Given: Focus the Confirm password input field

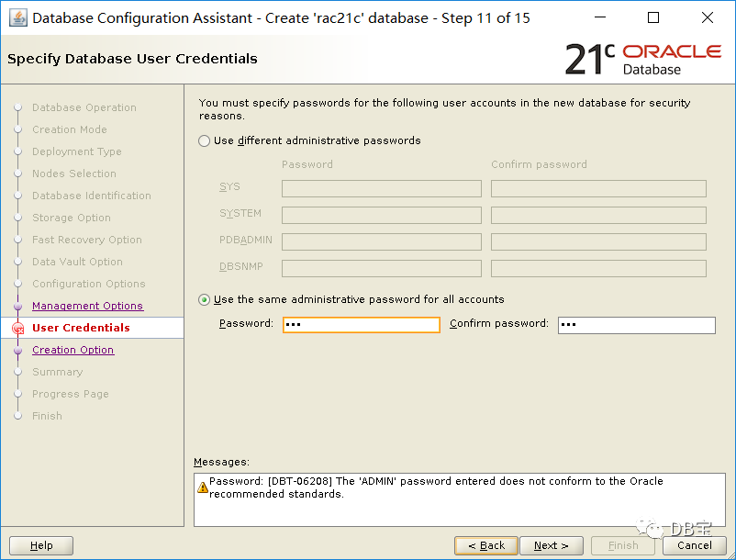Looking at the screenshot, I should tap(637, 325).
